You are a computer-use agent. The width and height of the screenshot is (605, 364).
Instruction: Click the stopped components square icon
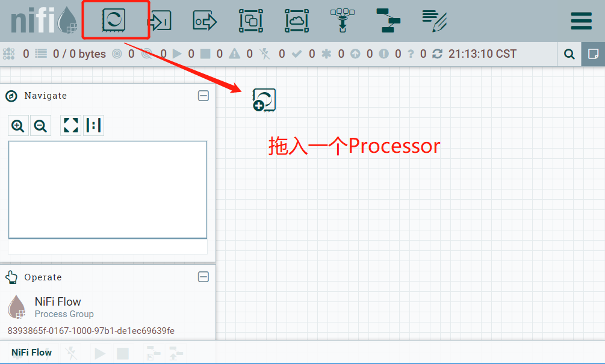205,54
